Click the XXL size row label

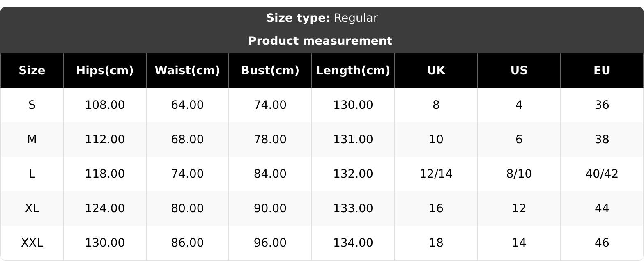click(32, 243)
